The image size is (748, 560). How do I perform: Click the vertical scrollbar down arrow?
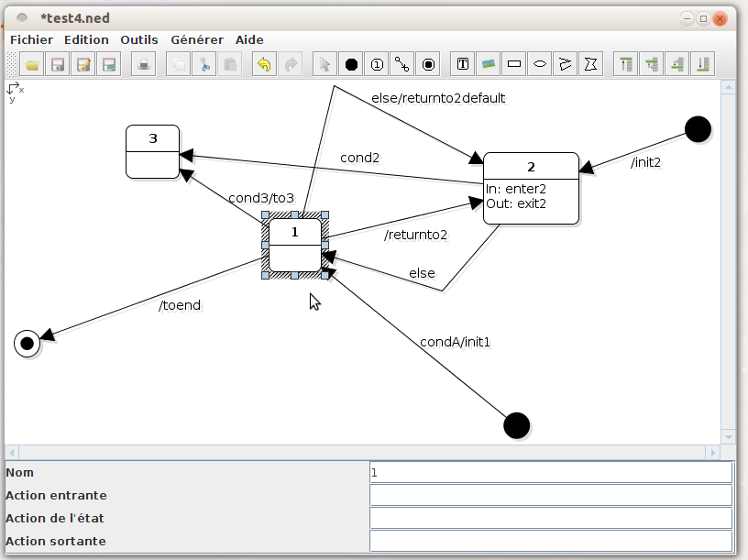tap(729, 437)
